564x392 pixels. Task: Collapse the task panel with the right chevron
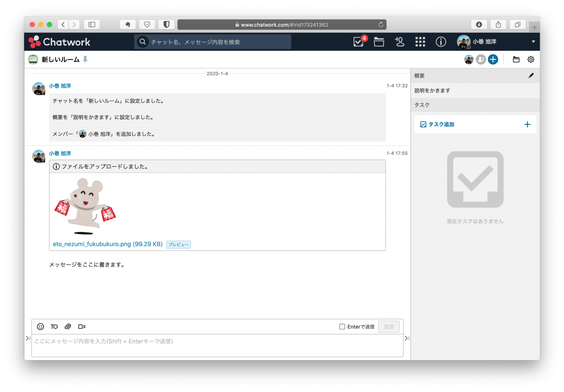click(407, 338)
